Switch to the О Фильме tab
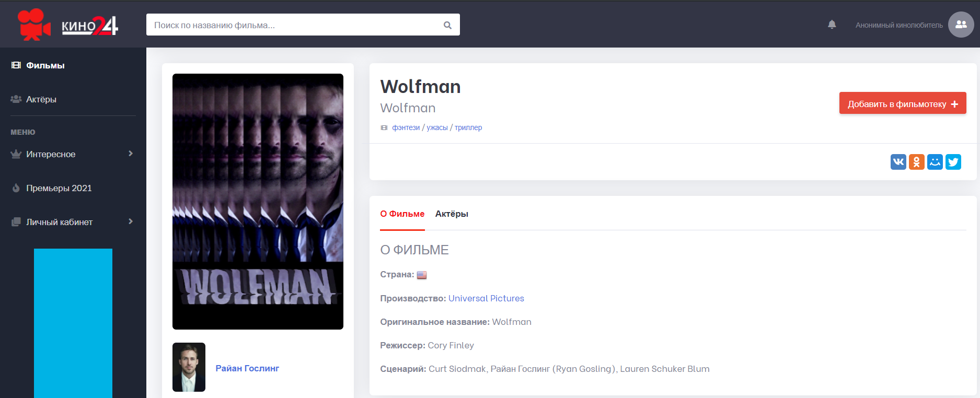The image size is (980, 398). point(402,214)
